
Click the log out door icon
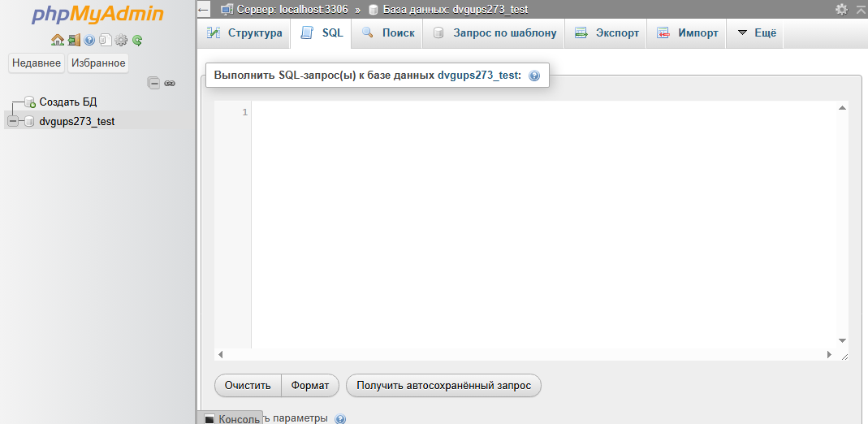tap(74, 40)
